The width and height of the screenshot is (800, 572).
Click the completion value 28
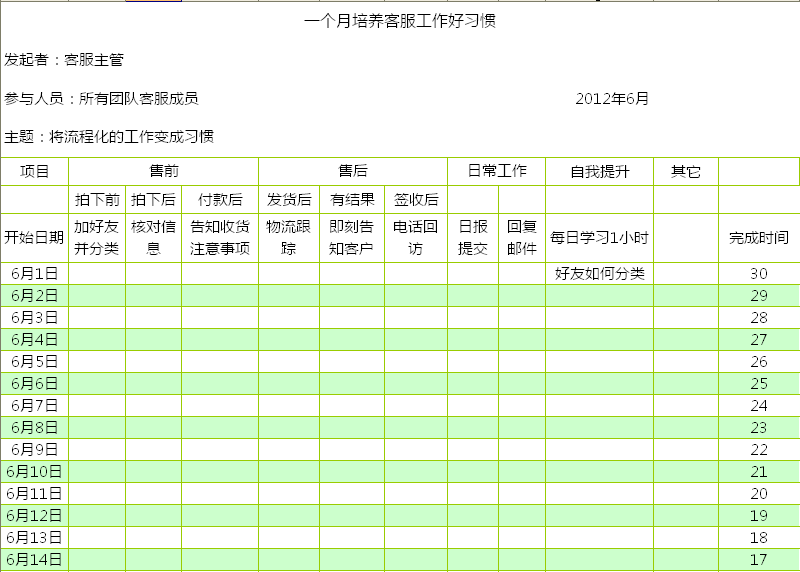pyautogui.click(x=759, y=318)
